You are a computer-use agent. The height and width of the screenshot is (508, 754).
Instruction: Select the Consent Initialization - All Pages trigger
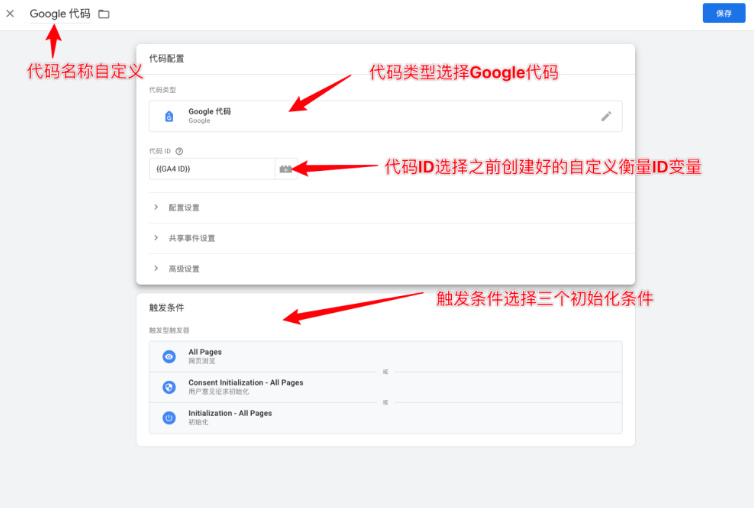tap(386, 387)
